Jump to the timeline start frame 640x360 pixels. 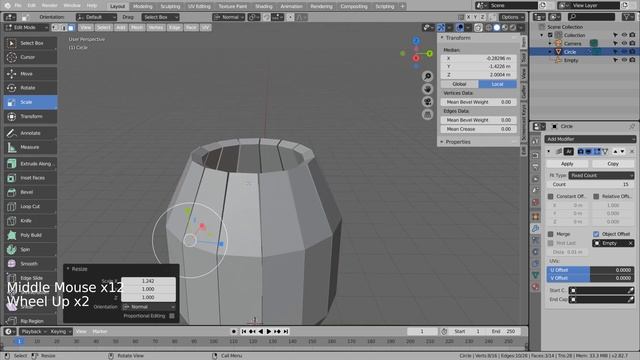click(x=244, y=331)
